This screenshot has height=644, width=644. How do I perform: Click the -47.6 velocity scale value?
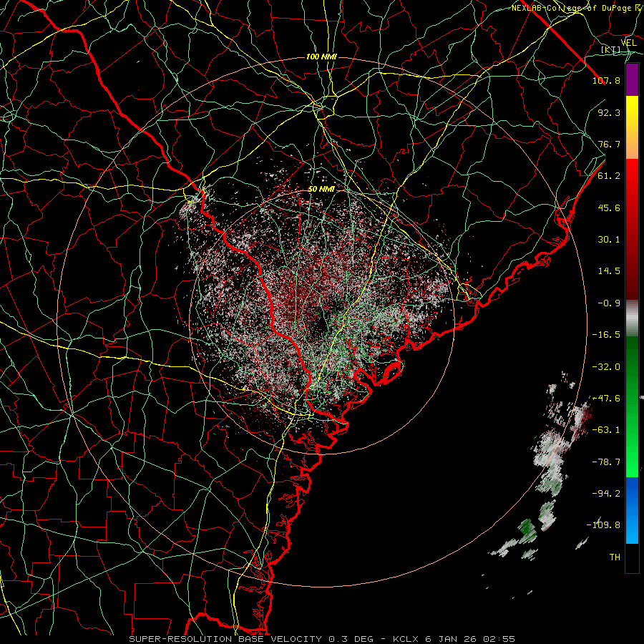[x=606, y=399]
